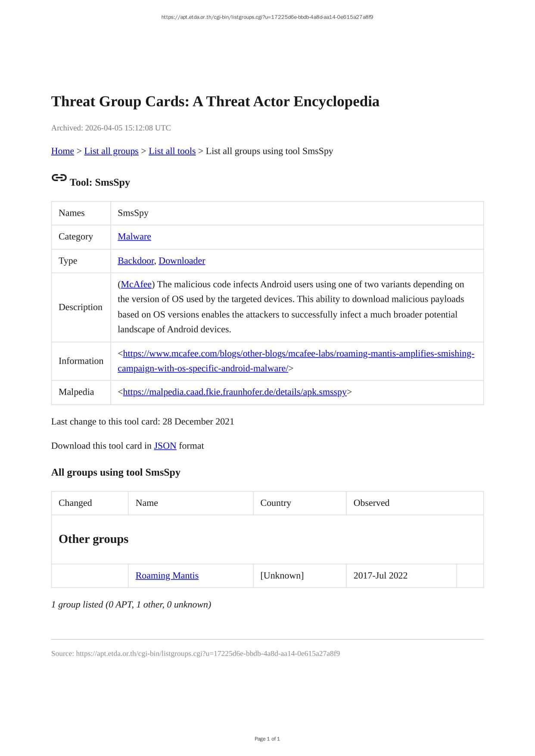Click the Name column header

(147, 503)
